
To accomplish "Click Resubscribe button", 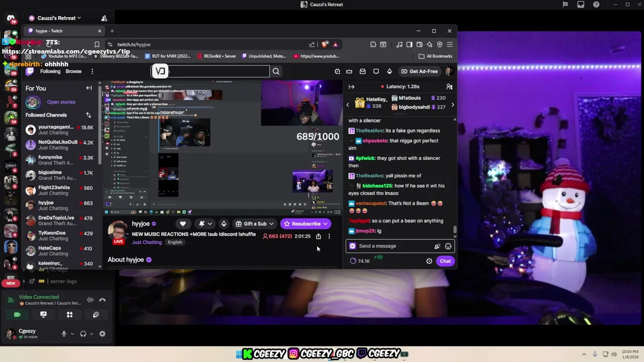I will pyautogui.click(x=306, y=224).
